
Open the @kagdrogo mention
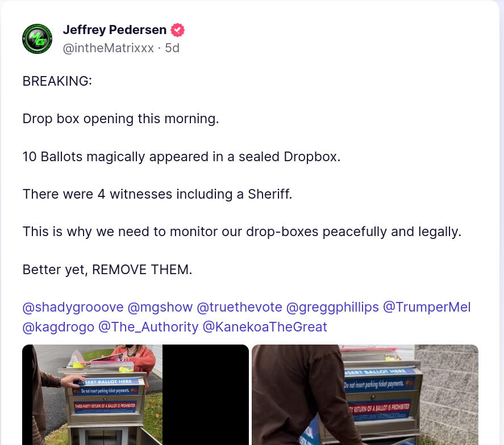tap(58, 327)
